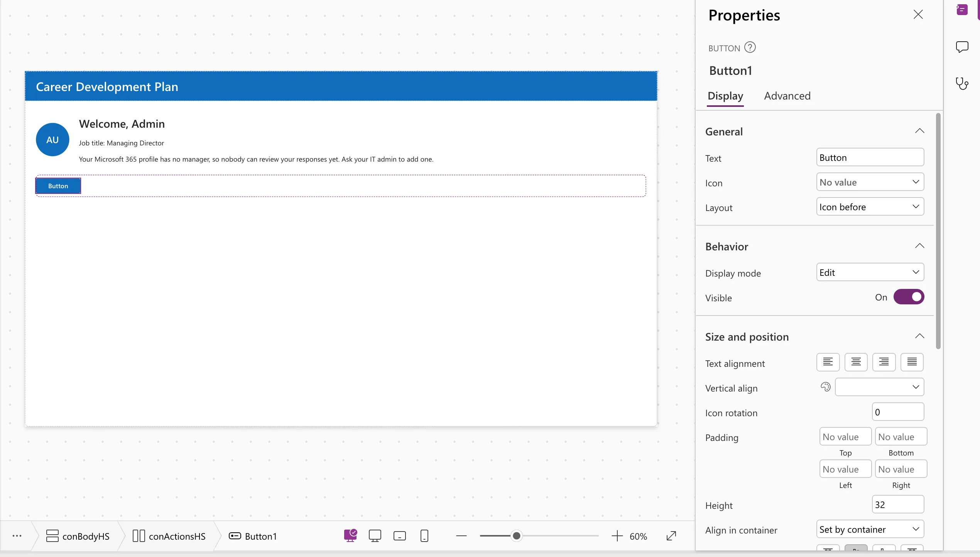Screen dimensions: 980x557
Task: Open the purple Copilot sidebar icon
Action: [x=962, y=10]
